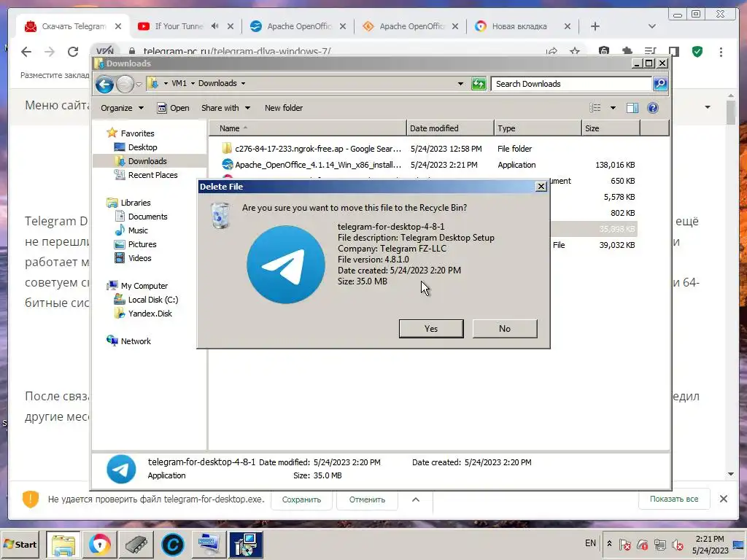Close the Delete File dialog

[541, 186]
